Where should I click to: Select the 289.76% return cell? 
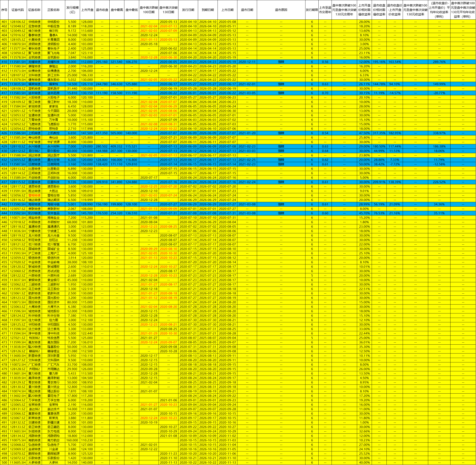tap(439, 62)
